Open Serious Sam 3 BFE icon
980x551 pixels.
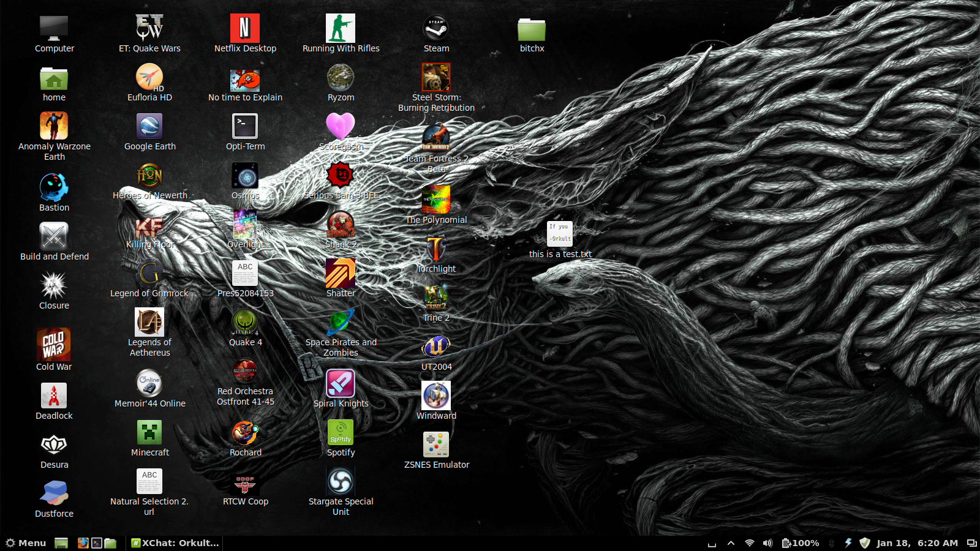point(341,175)
